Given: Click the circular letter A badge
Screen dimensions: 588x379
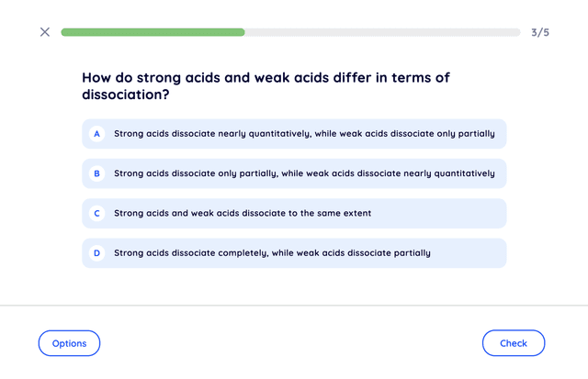Looking at the screenshot, I should click(x=96, y=134).
